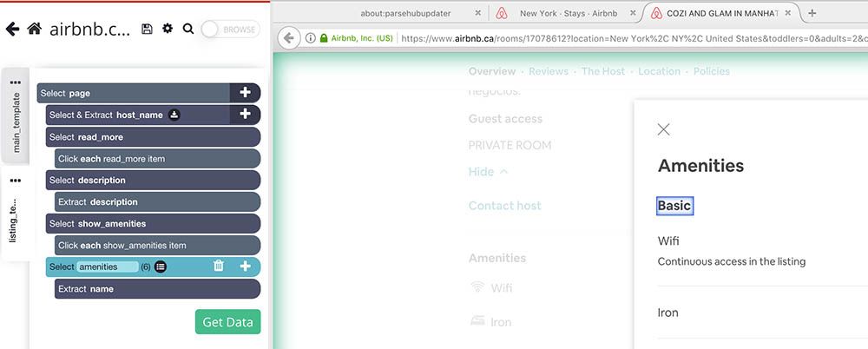Click the Select description command
The height and width of the screenshot is (349, 868).
tap(153, 180)
